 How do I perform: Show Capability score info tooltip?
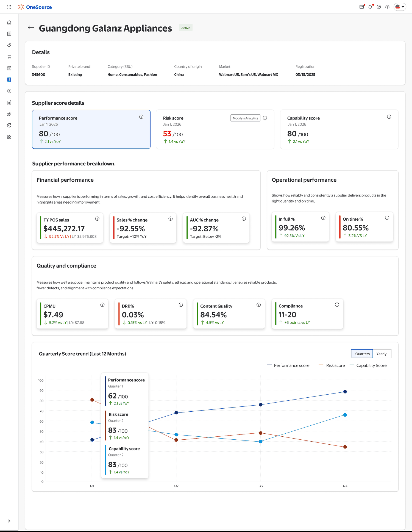[389, 117]
